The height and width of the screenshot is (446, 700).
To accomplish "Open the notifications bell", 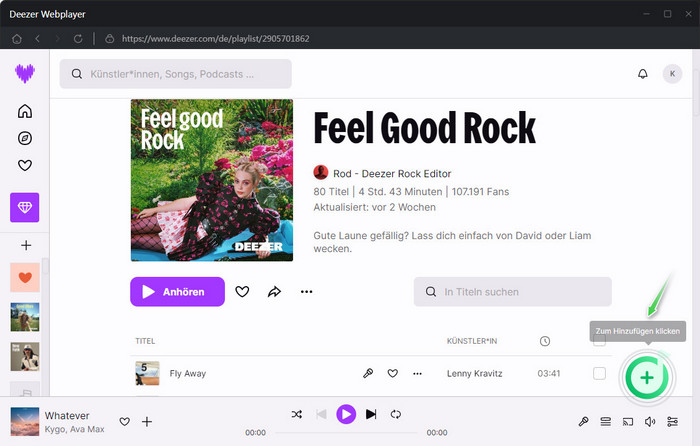I will 642,74.
